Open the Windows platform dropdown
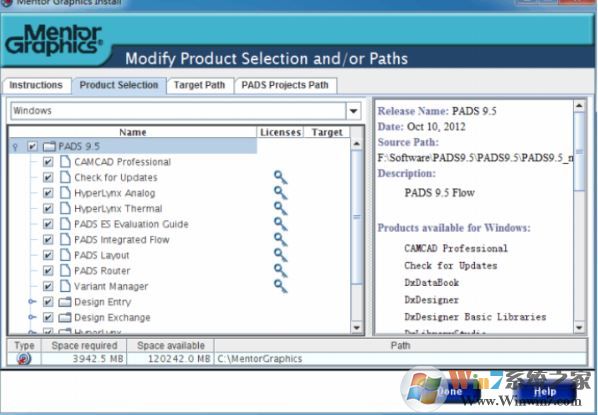This screenshot has width=598, height=415. pyautogui.click(x=354, y=111)
